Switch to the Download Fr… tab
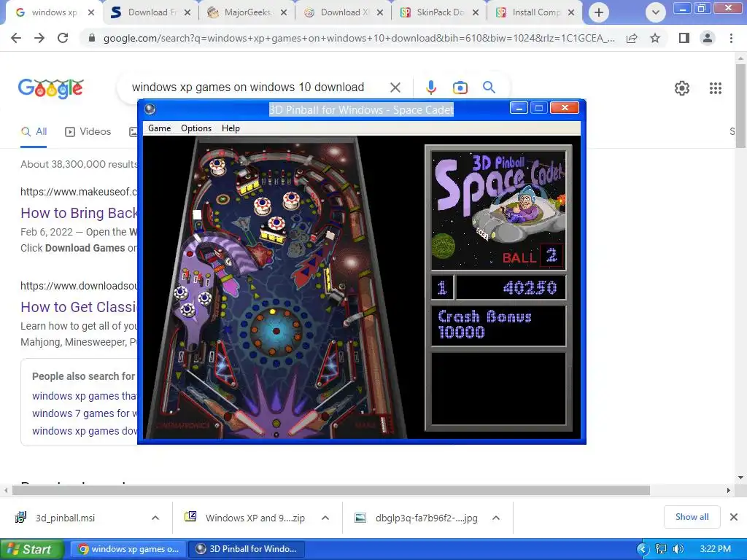The width and height of the screenshot is (747, 560). click(x=150, y=12)
